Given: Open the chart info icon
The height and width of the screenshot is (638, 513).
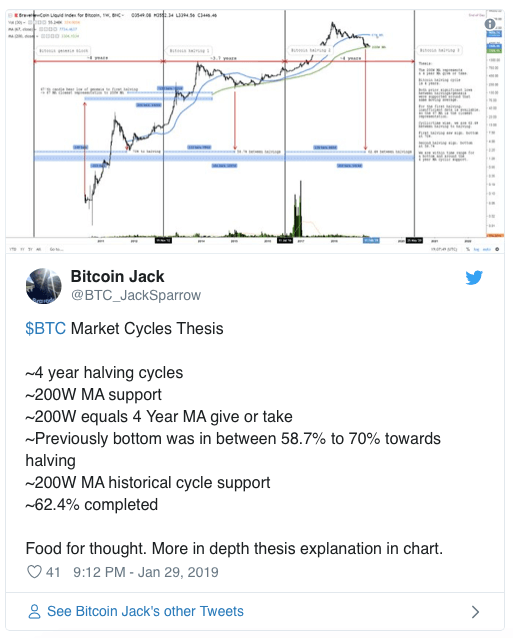Looking at the screenshot, I should tap(490, 24).
